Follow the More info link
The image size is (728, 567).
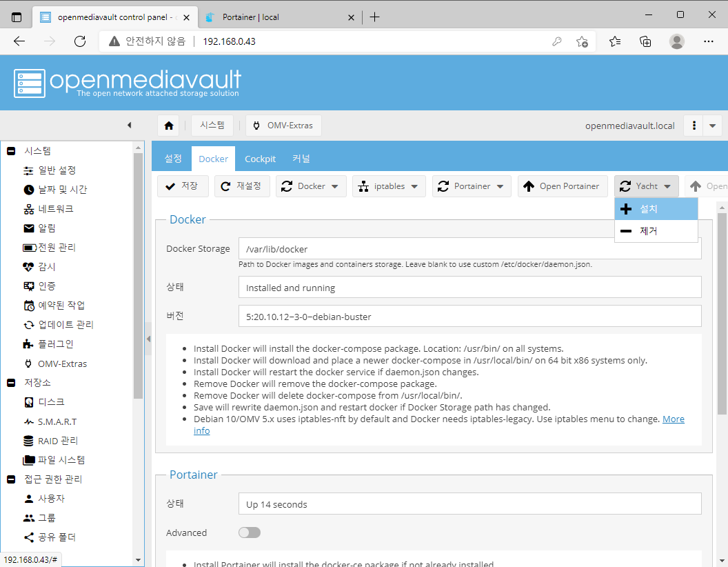click(x=674, y=419)
